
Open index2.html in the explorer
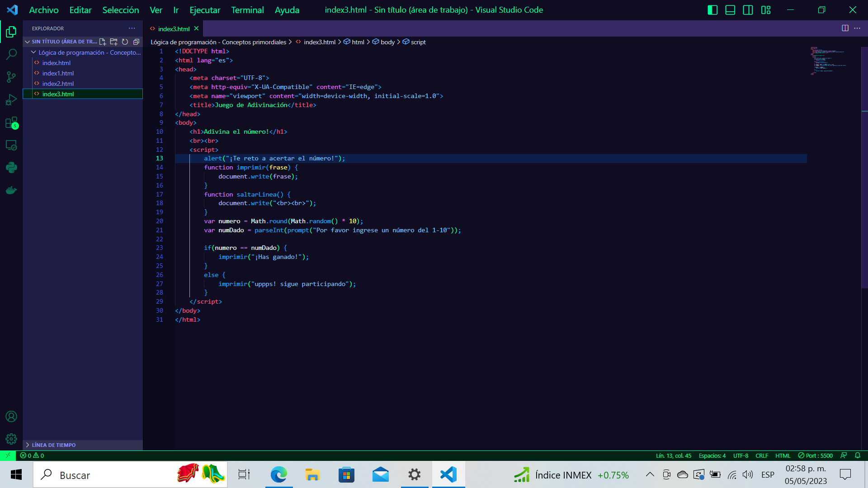(83, 84)
